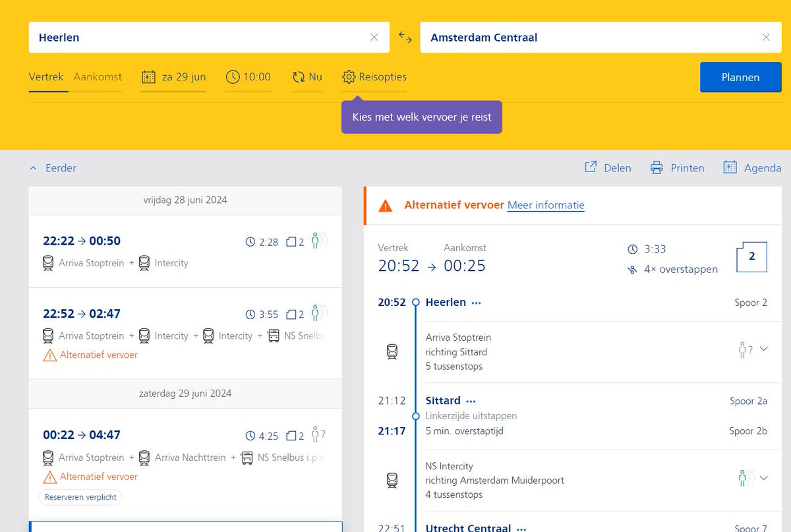Click the 'zaterdag 29 juni 2024' date header
791x532 pixels.
coord(185,394)
